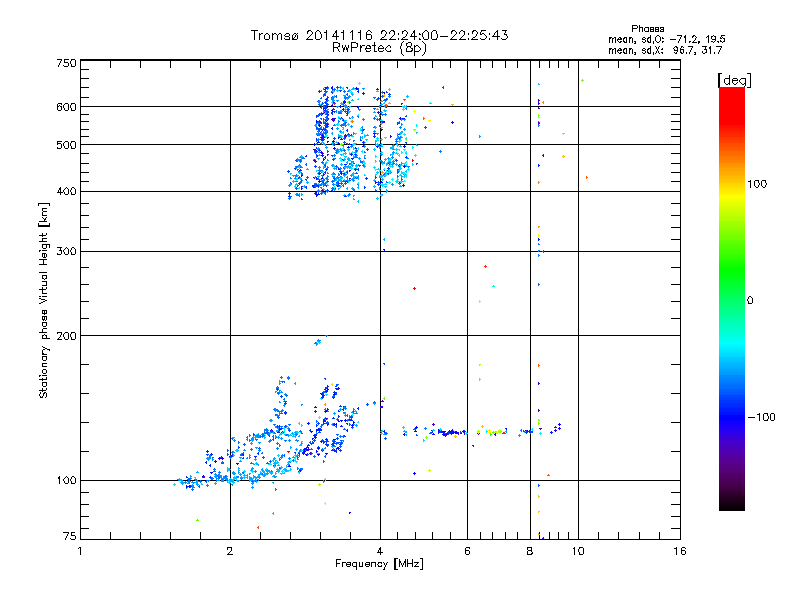The height and width of the screenshot is (600, 800).
Task: Click the x-axis tick '4'
Action: pos(380,551)
